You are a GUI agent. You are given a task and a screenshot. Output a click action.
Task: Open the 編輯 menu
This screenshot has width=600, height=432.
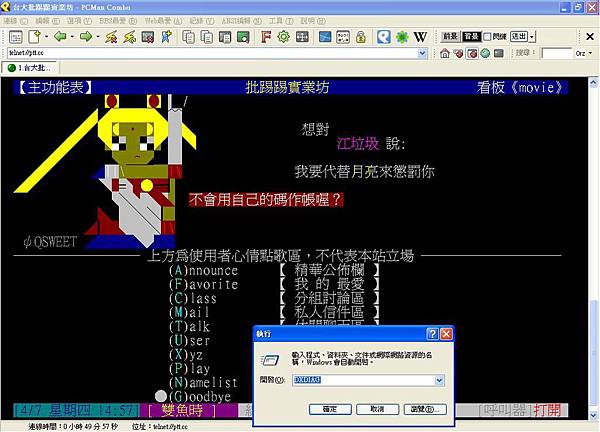coord(47,21)
